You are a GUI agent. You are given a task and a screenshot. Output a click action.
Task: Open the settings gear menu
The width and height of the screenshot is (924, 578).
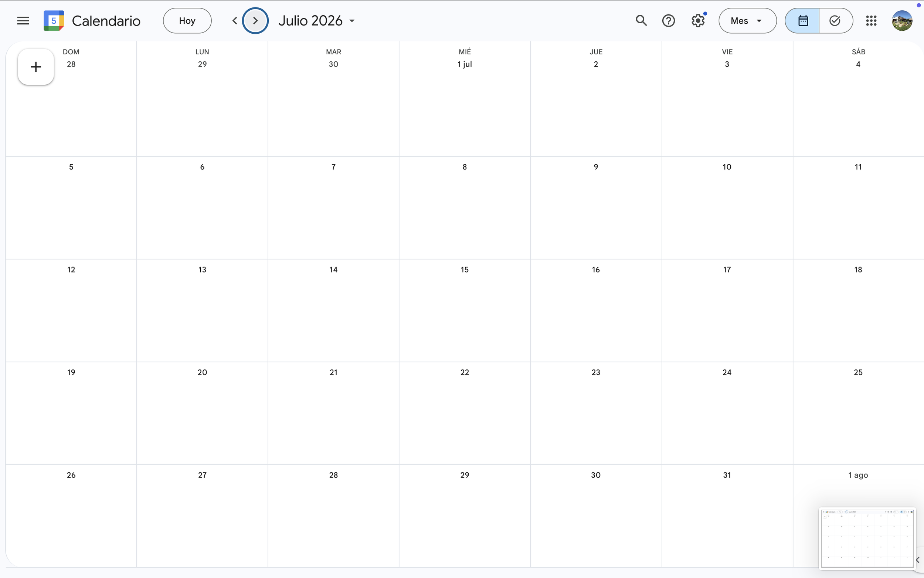697,21
